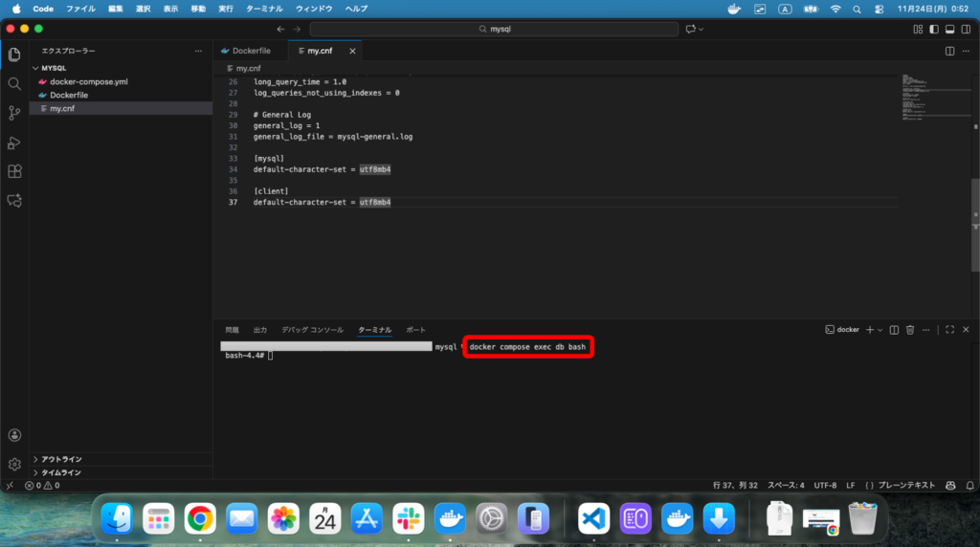Screen dimensions: 980x547
Task: Open docker-compose.yml in the explorer
Action: pyautogui.click(x=88, y=82)
